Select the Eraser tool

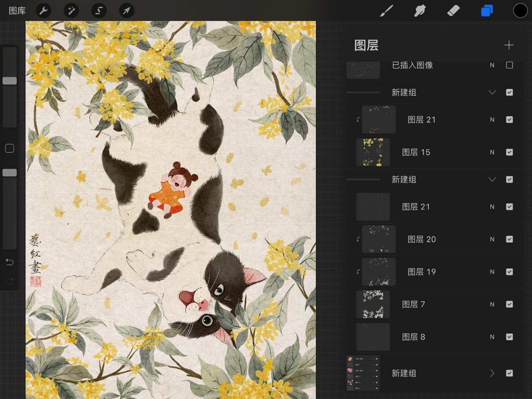(x=453, y=10)
